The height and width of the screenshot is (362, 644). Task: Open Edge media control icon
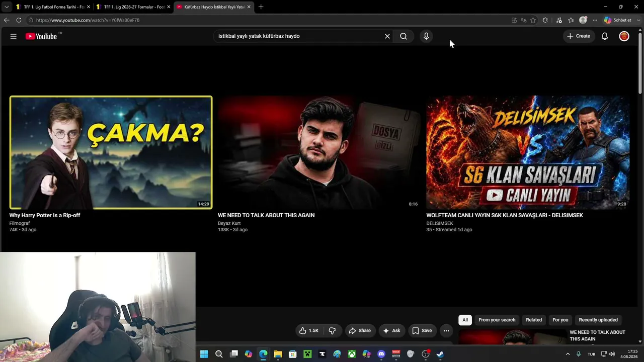pyautogui.click(x=559, y=20)
